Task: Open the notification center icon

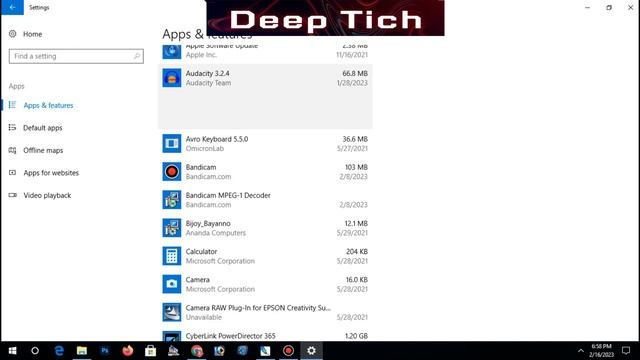Action: click(x=626, y=351)
